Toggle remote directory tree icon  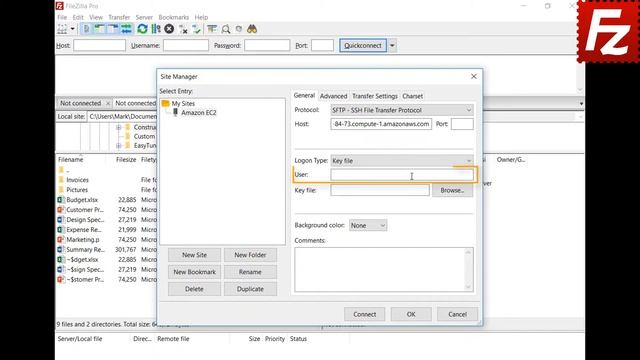[x=112, y=29]
